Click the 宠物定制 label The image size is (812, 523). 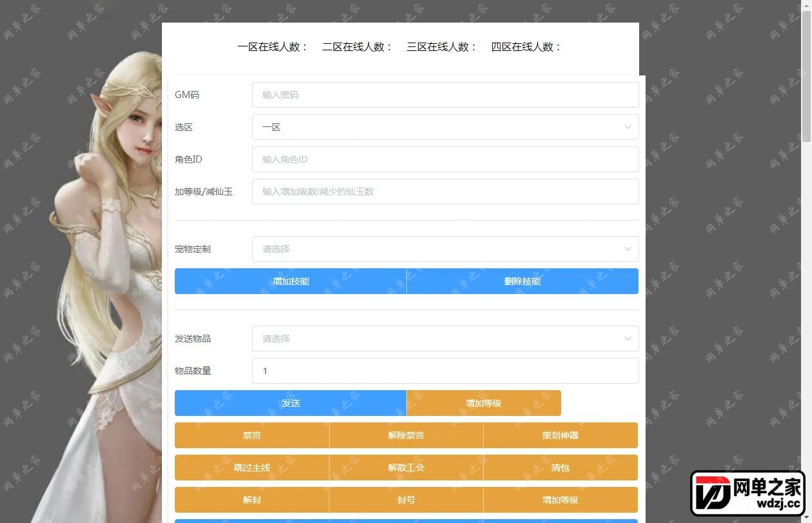pos(193,249)
